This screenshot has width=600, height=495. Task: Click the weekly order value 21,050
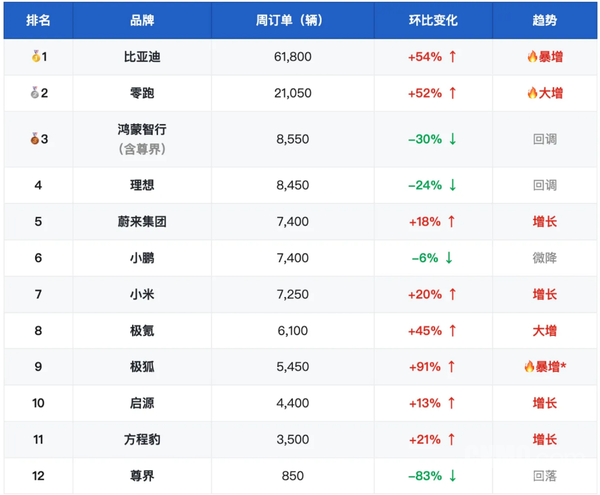point(293,93)
